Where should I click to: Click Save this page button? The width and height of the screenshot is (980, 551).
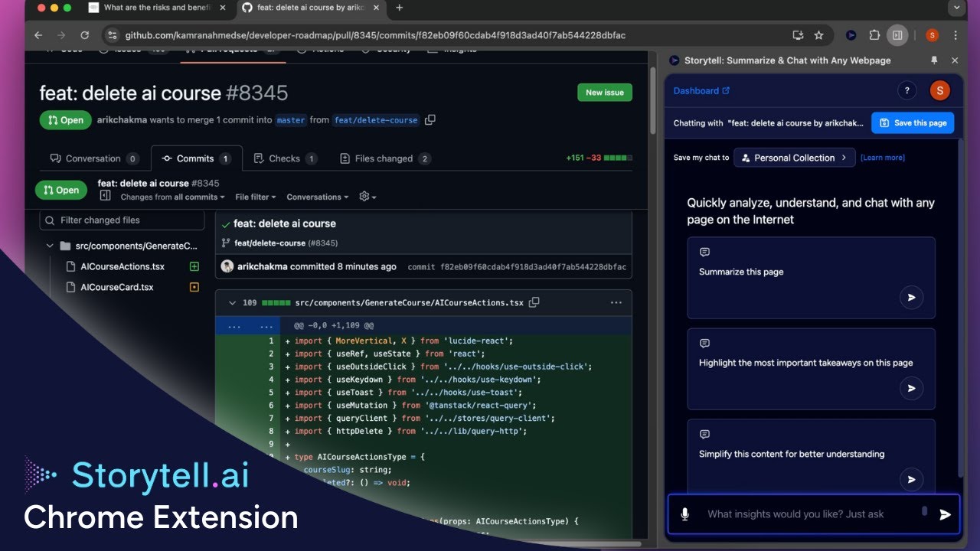[913, 122]
